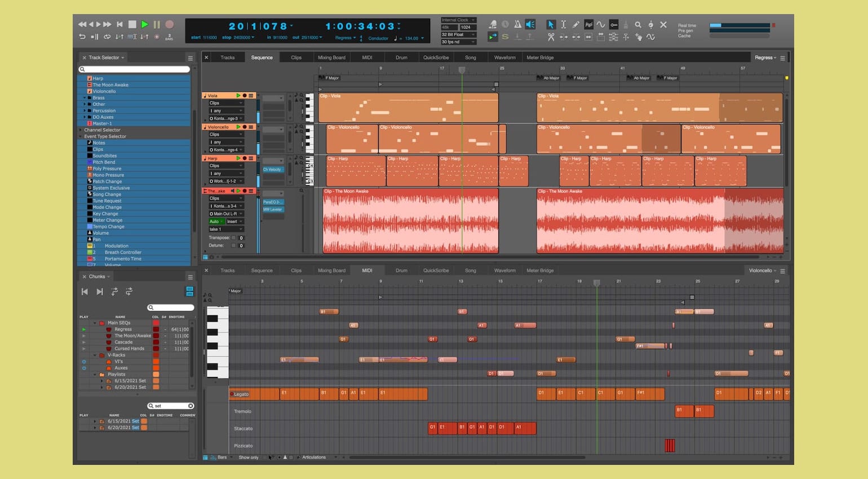Viewport: 868px width, 479px height.
Task: Click the Track Selector search field
Action: 134,69
